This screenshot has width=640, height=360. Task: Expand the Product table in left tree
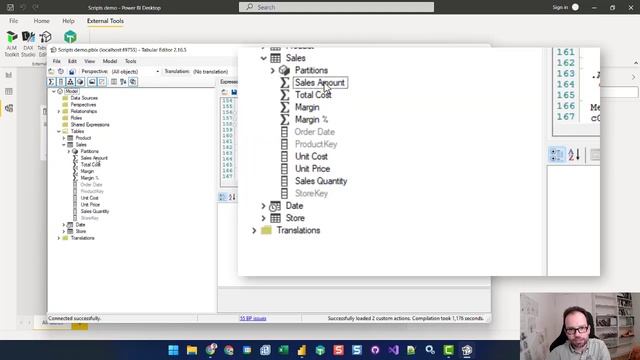pyautogui.click(x=64, y=138)
